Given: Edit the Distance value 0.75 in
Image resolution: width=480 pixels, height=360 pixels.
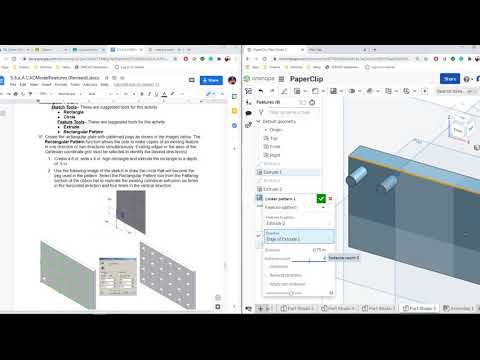Looking at the screenshot, I should pos(319,250).
